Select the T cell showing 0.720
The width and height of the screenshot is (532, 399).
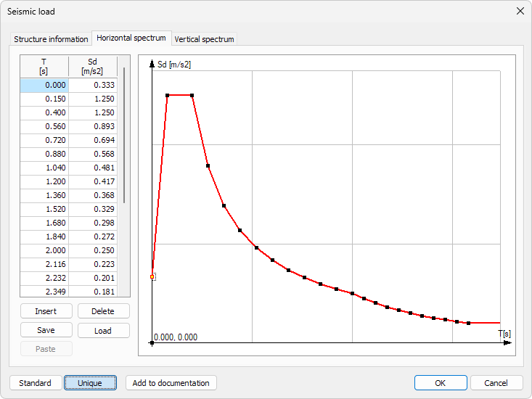pyautogui.click(x=44, y=140)
